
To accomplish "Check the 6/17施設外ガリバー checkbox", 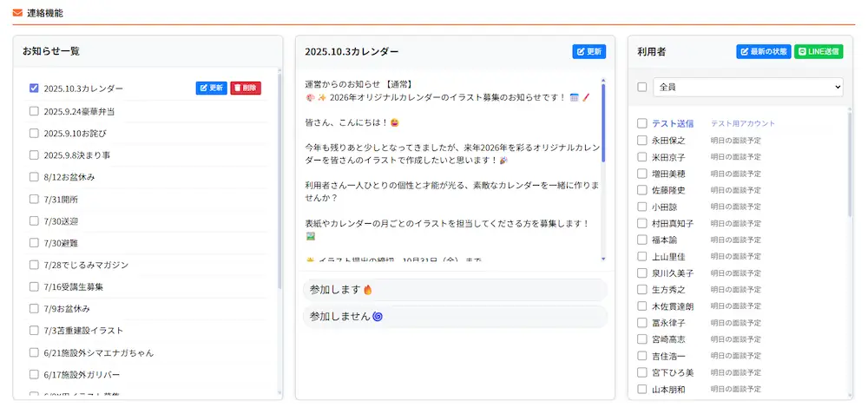I will click(34, 374).
